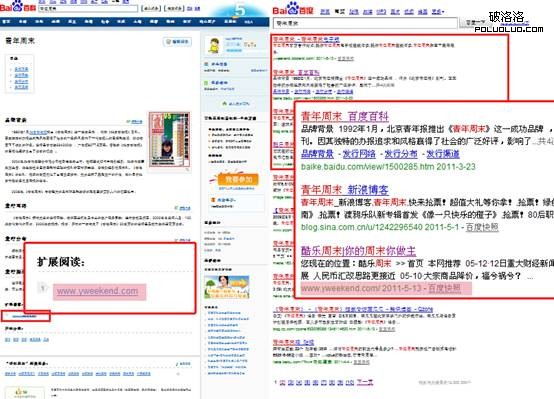
Task: Open 百度快照 beside blog.sina.com.cn result
Action: 482,227
